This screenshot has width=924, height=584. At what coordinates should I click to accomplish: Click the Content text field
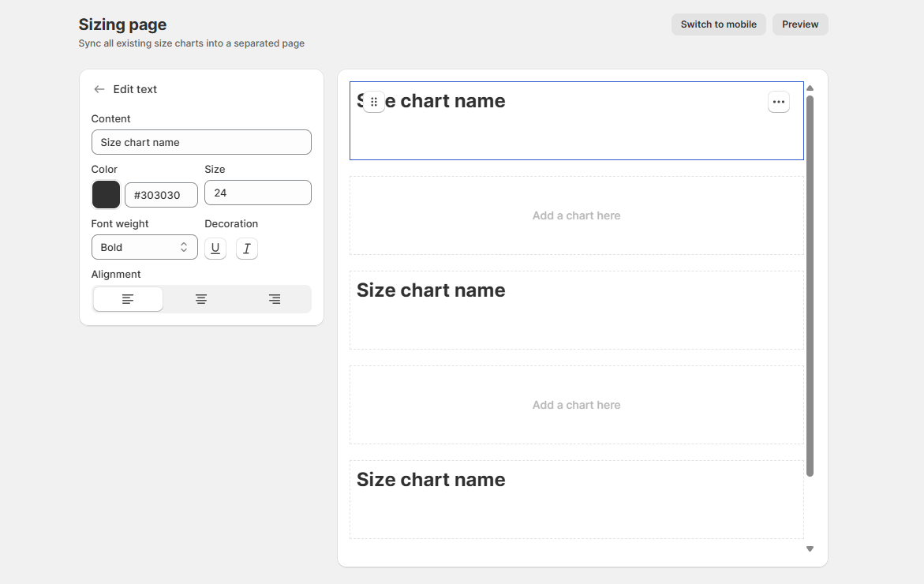[201, 142]
